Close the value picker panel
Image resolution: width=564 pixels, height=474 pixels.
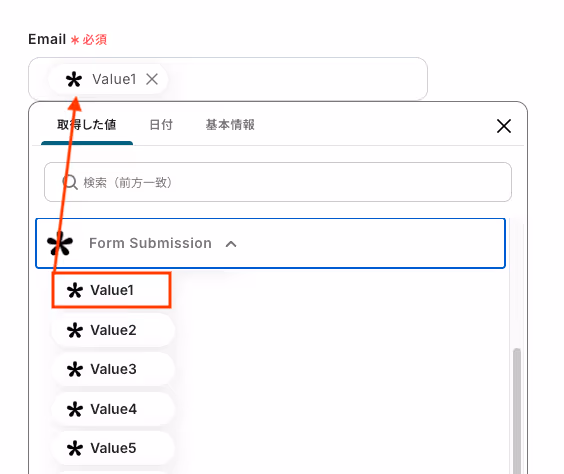pos(504,126)
